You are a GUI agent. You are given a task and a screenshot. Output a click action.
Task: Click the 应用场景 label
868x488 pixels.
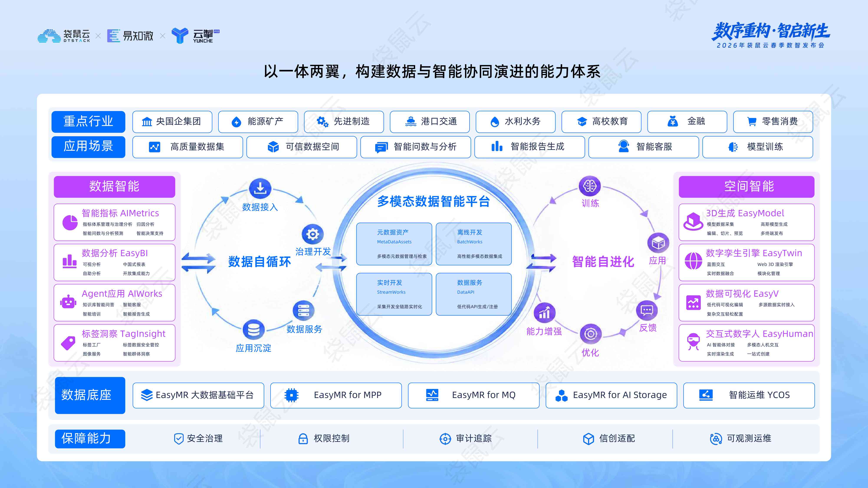click(88, 147)
